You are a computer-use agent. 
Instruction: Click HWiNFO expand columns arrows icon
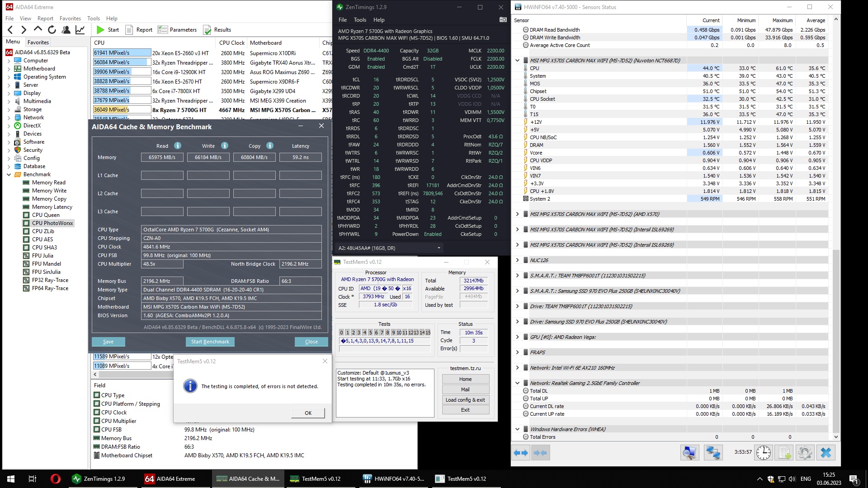pos(521,452)
